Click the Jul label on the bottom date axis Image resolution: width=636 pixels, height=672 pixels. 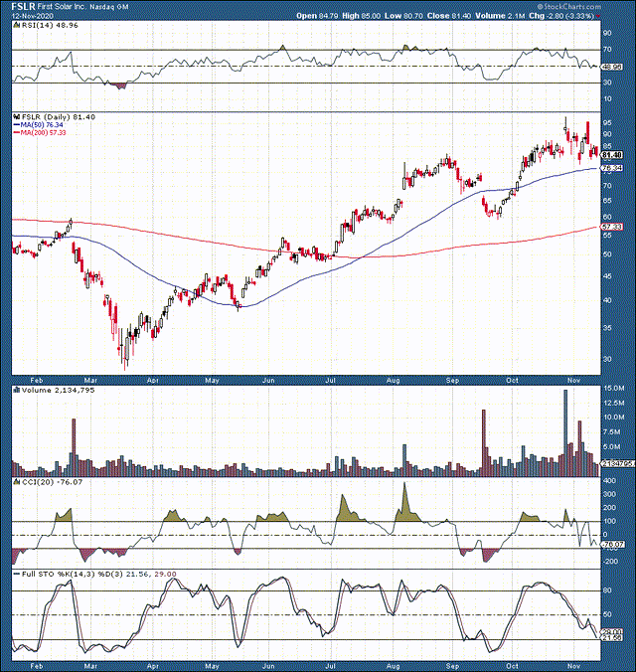click(x=330, y=666)
